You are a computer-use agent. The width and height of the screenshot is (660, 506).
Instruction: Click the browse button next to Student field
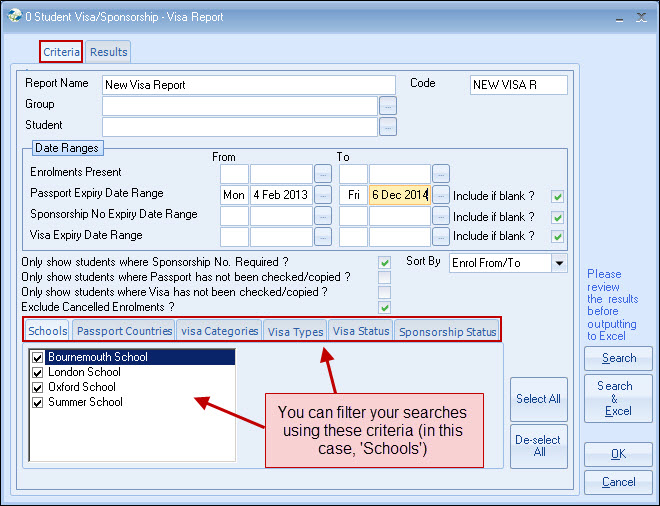pos(388,126)
